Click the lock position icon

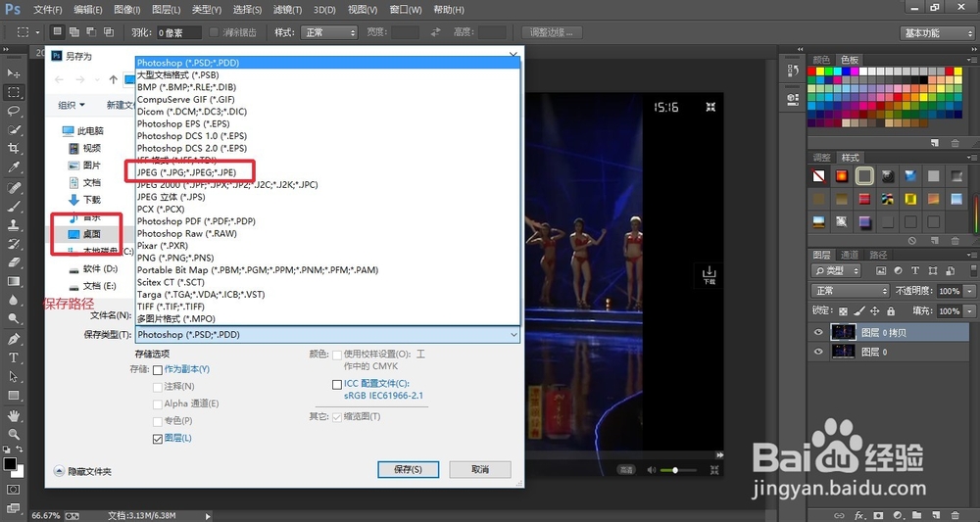point(874,311)
